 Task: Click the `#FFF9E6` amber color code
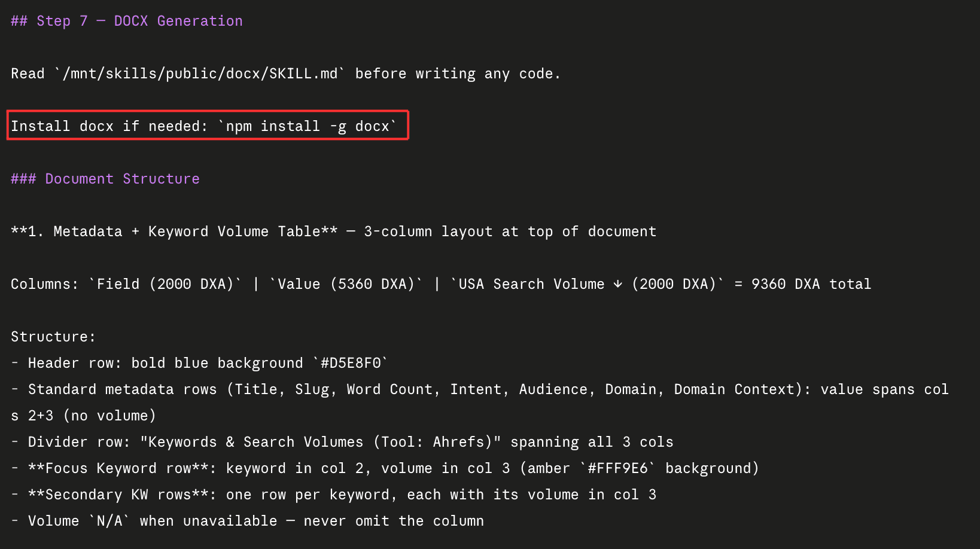618,468
